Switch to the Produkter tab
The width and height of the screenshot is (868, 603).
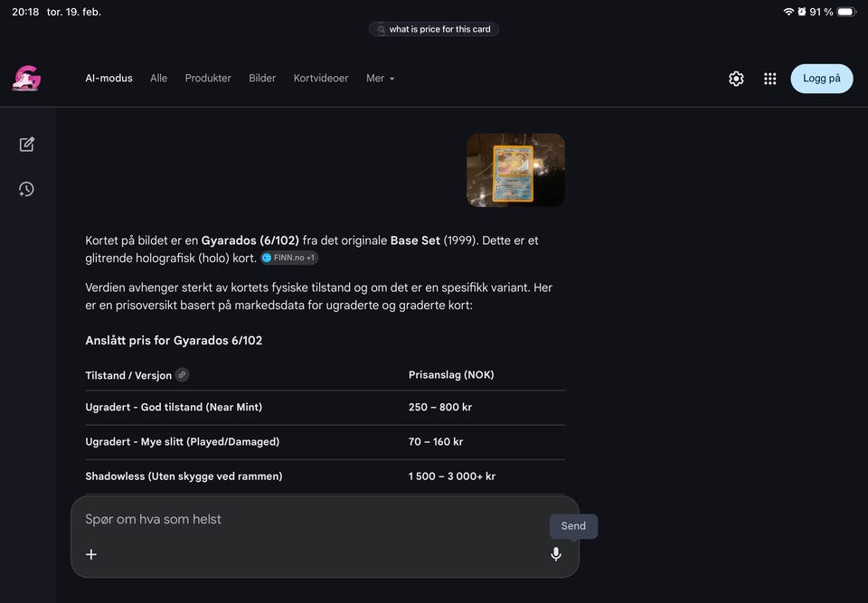[208, 78]
